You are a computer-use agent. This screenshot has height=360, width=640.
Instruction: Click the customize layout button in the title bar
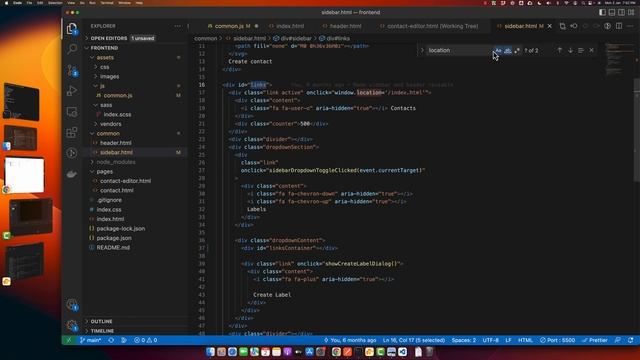coord(631,12)
